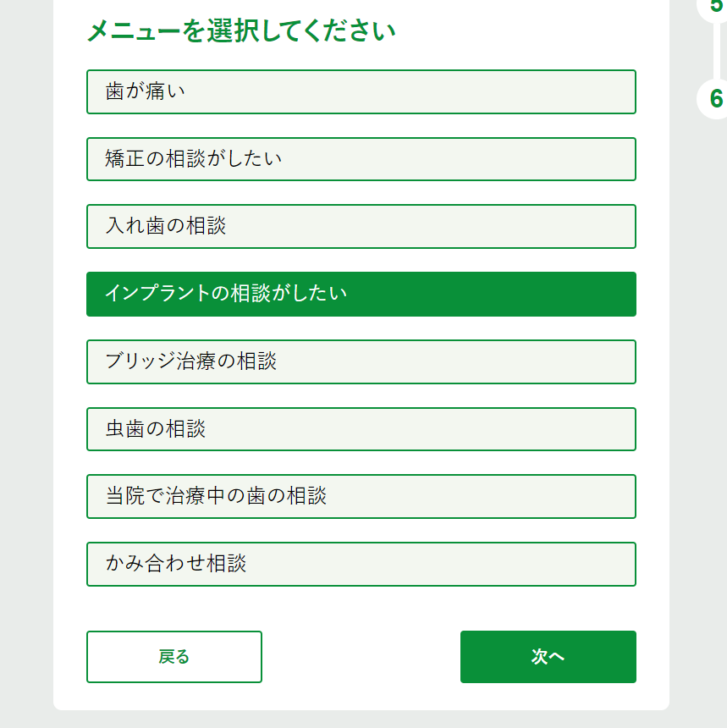
Task: Pick the 入れ歯の相談 option
Action: click(361, 226)
